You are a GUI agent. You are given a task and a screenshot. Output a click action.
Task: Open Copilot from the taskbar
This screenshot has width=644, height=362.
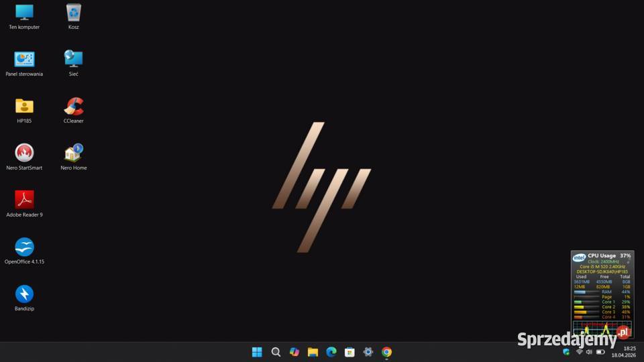[294, 352]
